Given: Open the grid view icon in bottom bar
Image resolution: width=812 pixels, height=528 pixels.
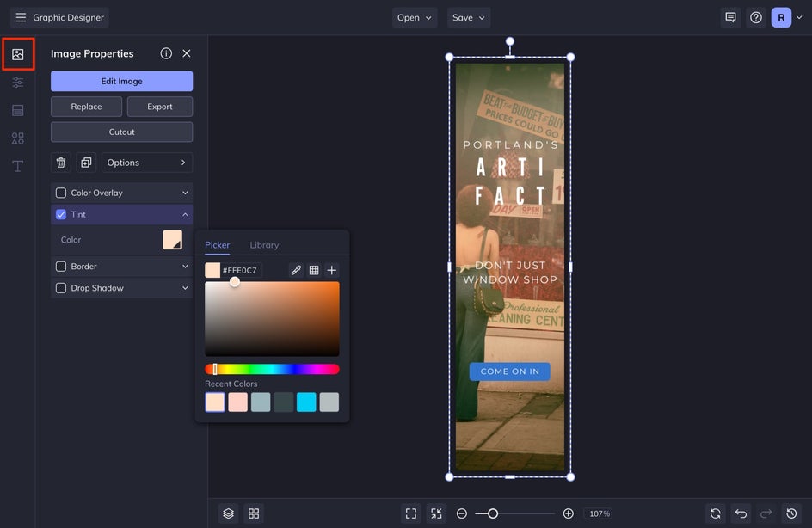Looking at the screenshot, I should pyautogui.click(x=254, y=513).
